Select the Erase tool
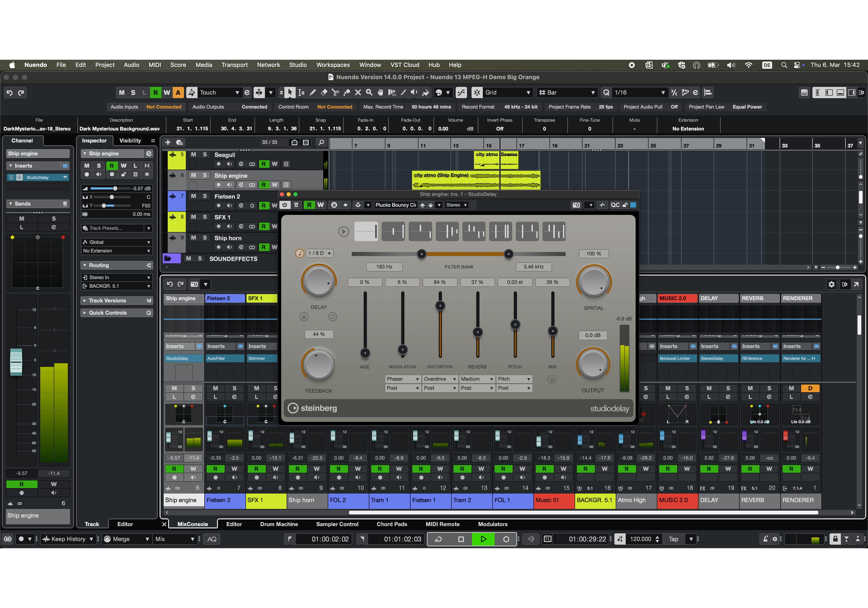The width and height of the screenshot is (868, 608). click(x=324, y=92)
